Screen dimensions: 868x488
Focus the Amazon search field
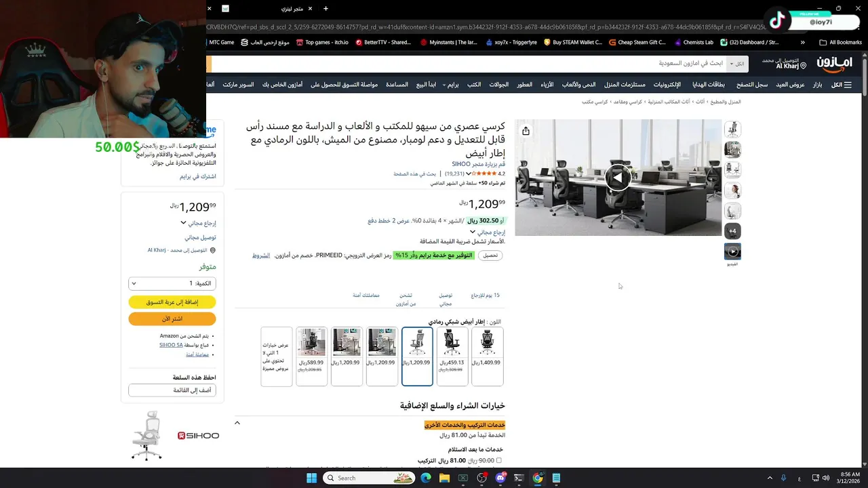469,64
